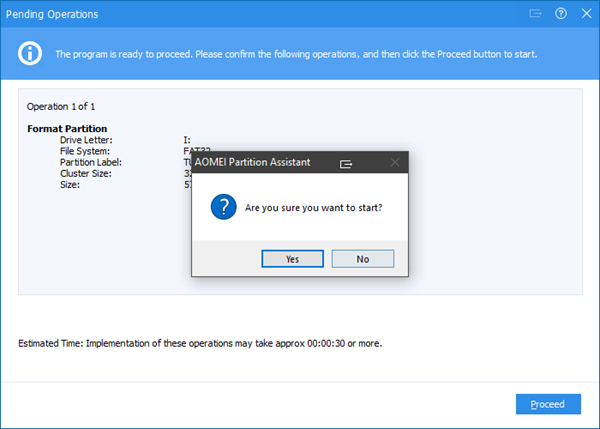Click the 'Are you sure' message text

313,208
